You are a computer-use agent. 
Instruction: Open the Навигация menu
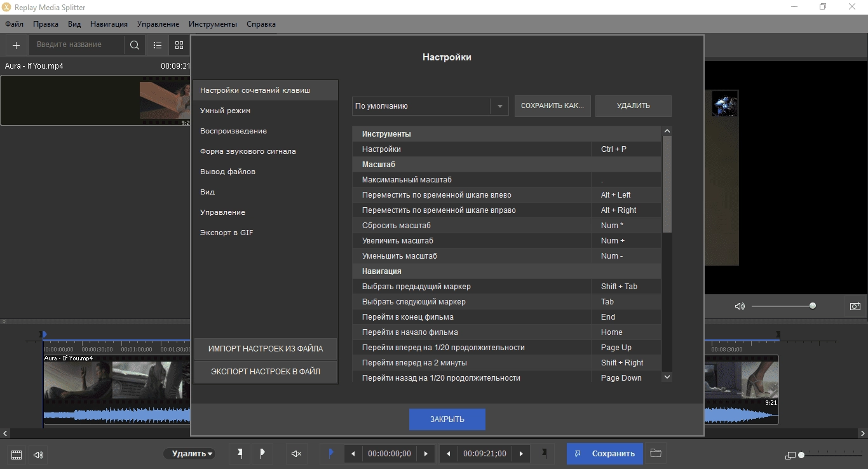pos(109,24)
